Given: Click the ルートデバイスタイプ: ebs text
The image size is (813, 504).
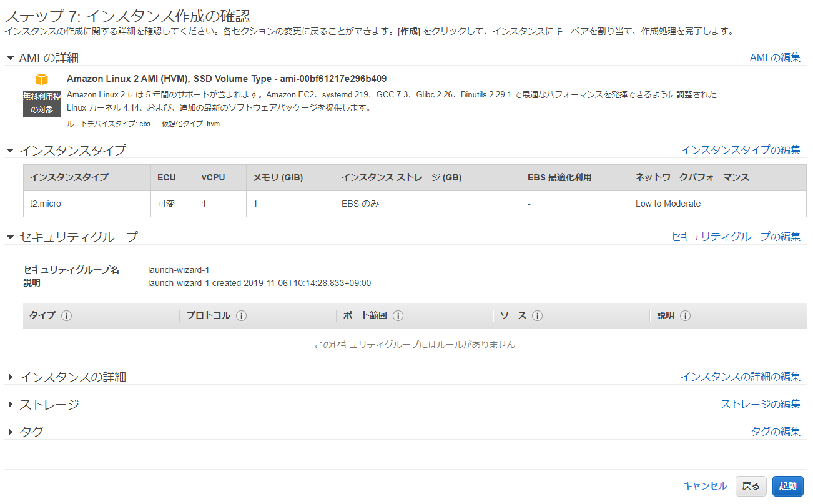Looking at the screenshot, I should [x=109, y=124].
